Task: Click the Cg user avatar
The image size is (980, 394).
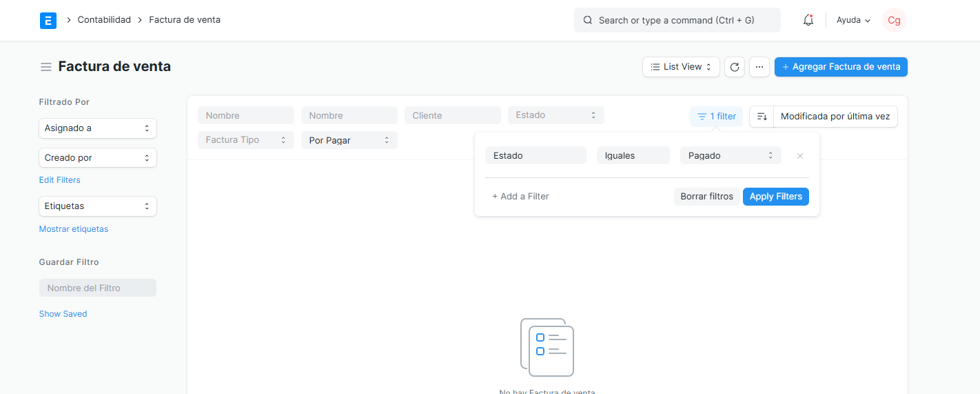Action: pyautogui.click(x=894, y=21)
